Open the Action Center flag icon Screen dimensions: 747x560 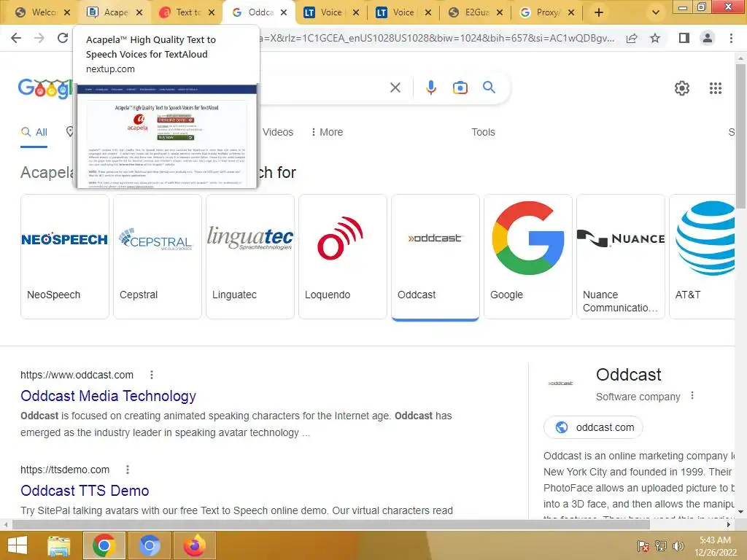643,545
